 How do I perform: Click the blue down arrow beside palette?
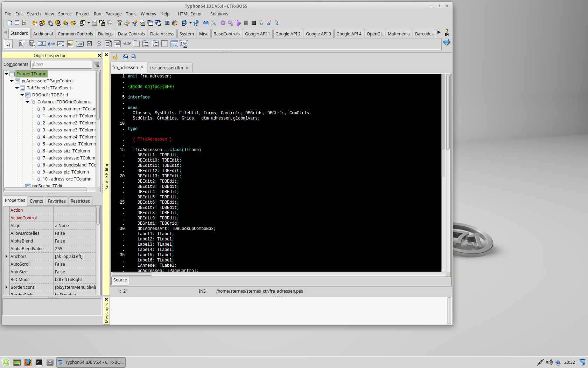click(x=447, y=42)
